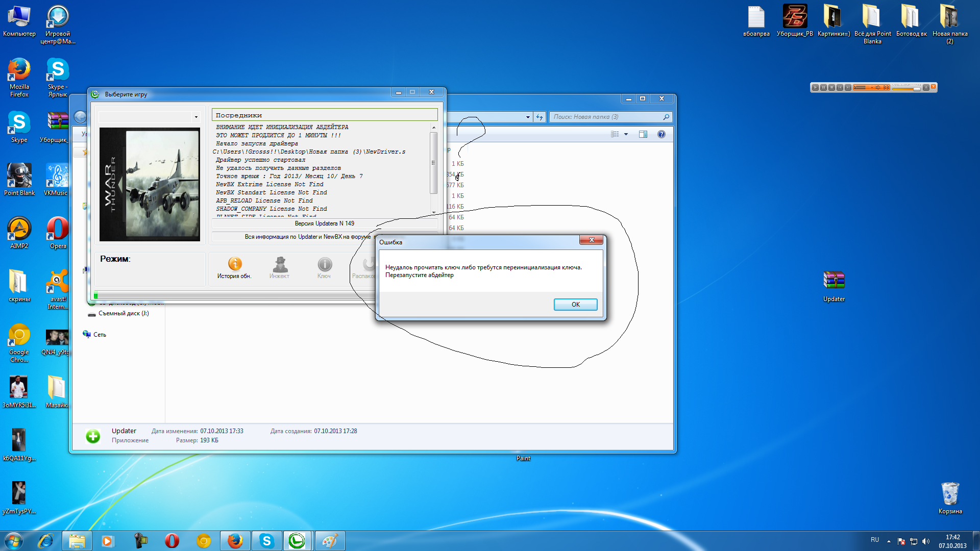Open История обн. update history
Image resolution: width=980 pixels, height=551 pixels.
234,268
